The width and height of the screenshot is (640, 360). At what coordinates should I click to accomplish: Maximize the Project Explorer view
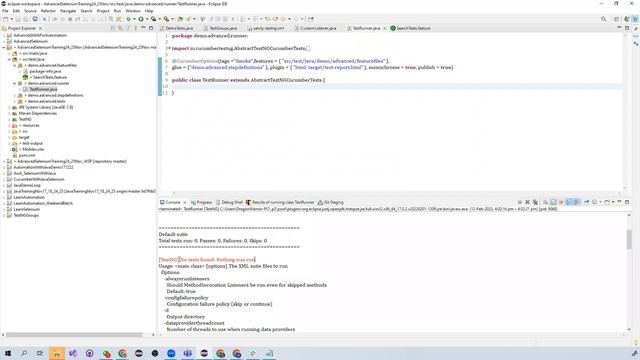tap(151, 28)
